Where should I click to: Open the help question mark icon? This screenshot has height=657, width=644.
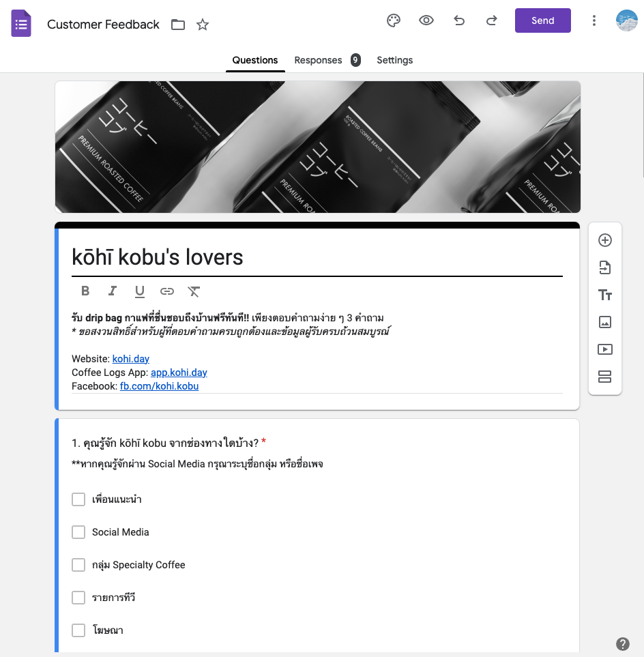tap(623, 643)
